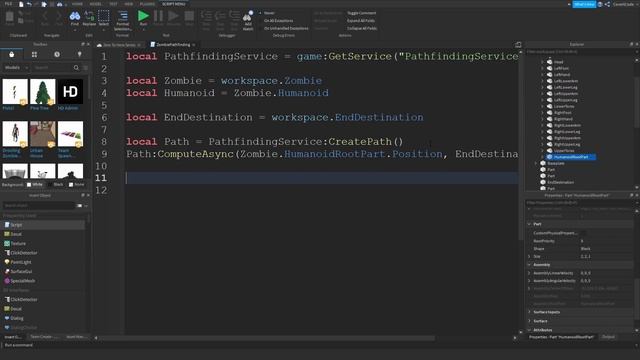This screenshot has height=360, width=640.
Task: Expand the AssemblyLinearVelocity property
Action: tap(529, 273)
